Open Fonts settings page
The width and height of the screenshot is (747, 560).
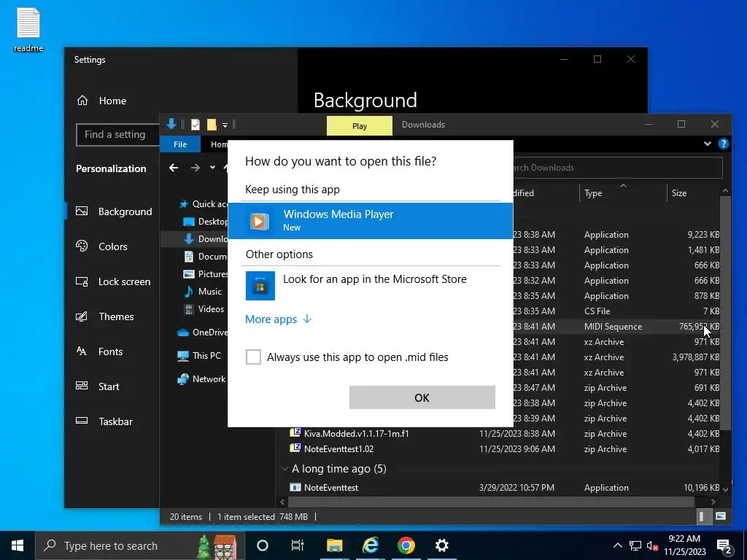[x=99, y=351]
